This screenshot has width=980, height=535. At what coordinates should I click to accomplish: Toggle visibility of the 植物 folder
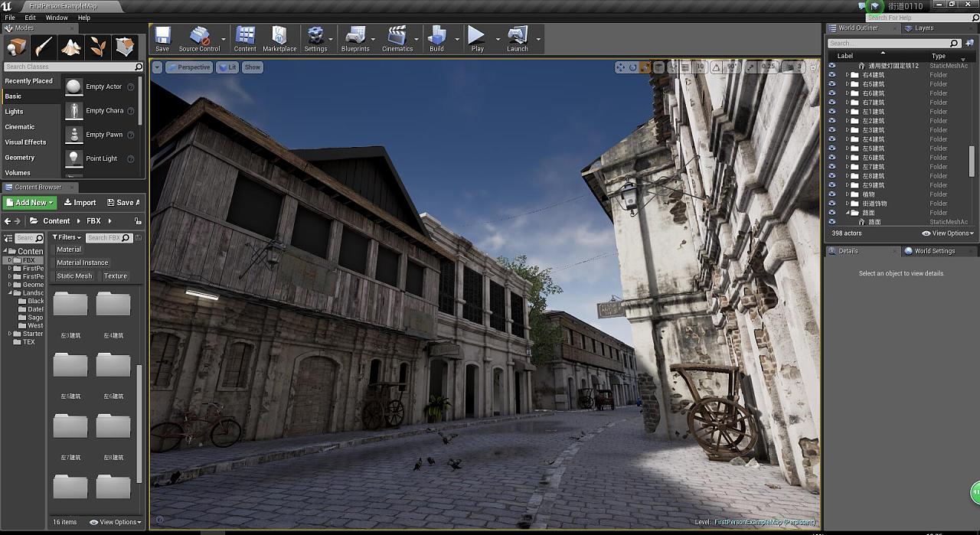(x=832, y=194)
